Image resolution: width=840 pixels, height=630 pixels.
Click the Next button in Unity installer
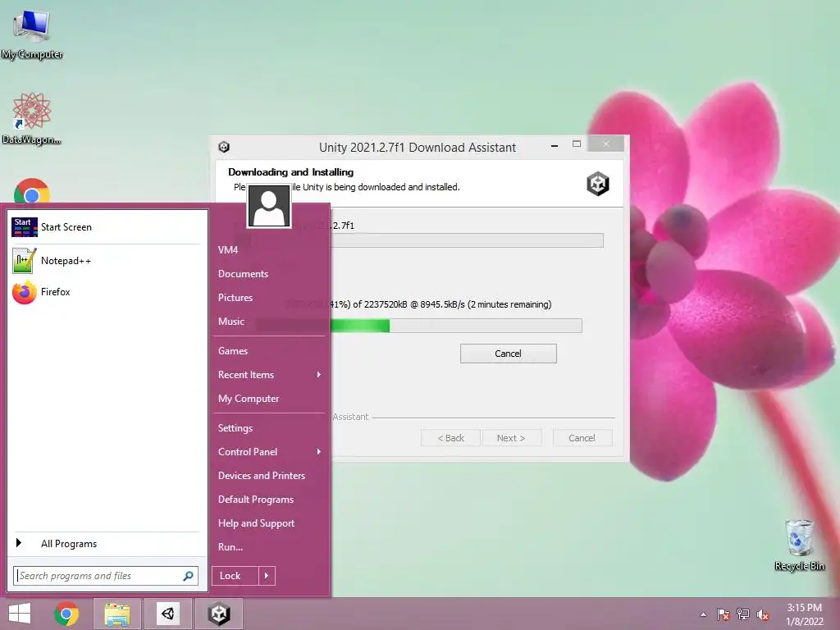point(511,438)
